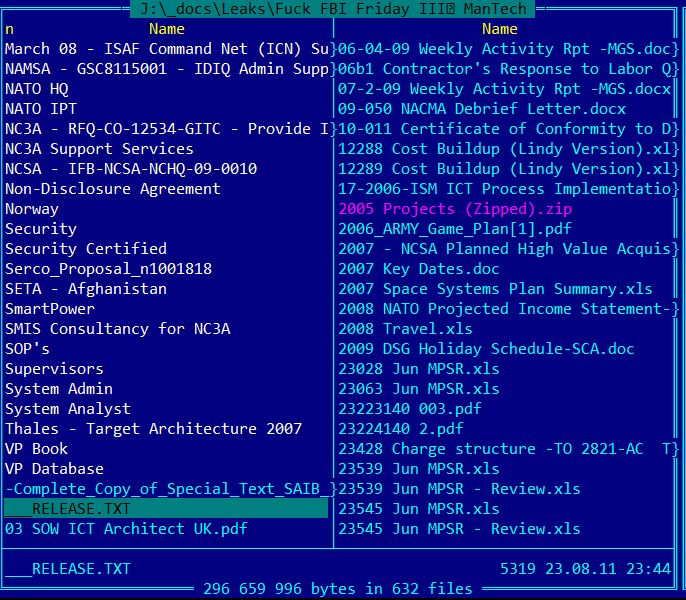Select the 'System Analyst' folder
Screen dimensions: 686x600
pyautogui.click(x=68, y=409)
